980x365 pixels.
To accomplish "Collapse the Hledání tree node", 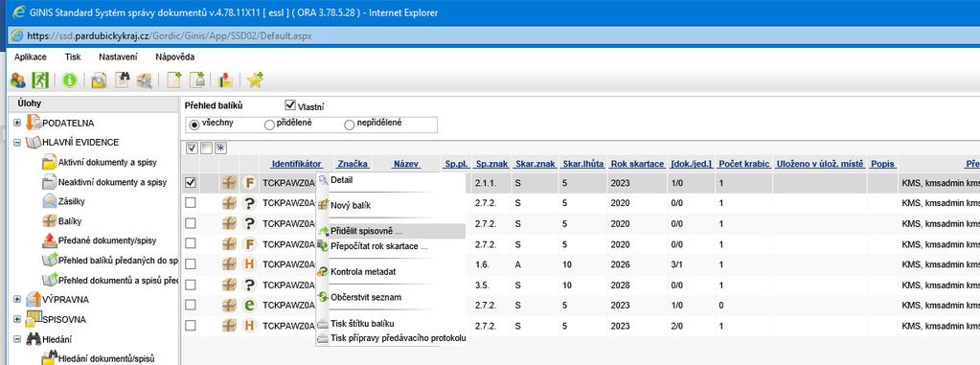I will 17,339.
